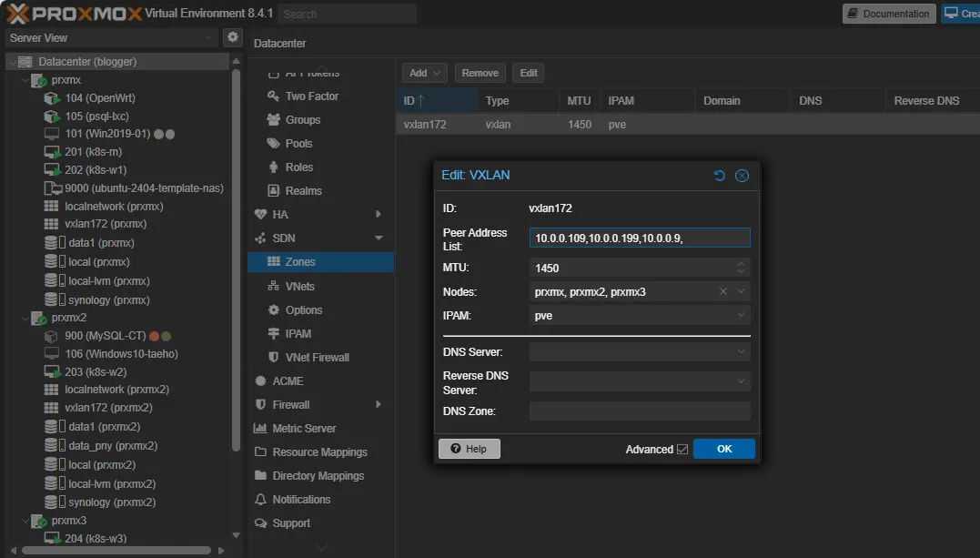
Task: Open the Resource Mappings menu item
Action: click(320, 452)
